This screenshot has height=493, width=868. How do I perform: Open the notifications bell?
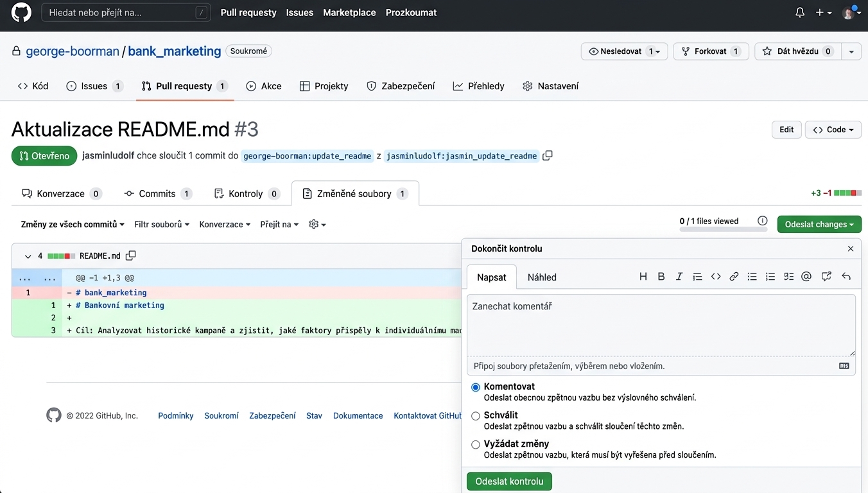[x=800, y=12]
